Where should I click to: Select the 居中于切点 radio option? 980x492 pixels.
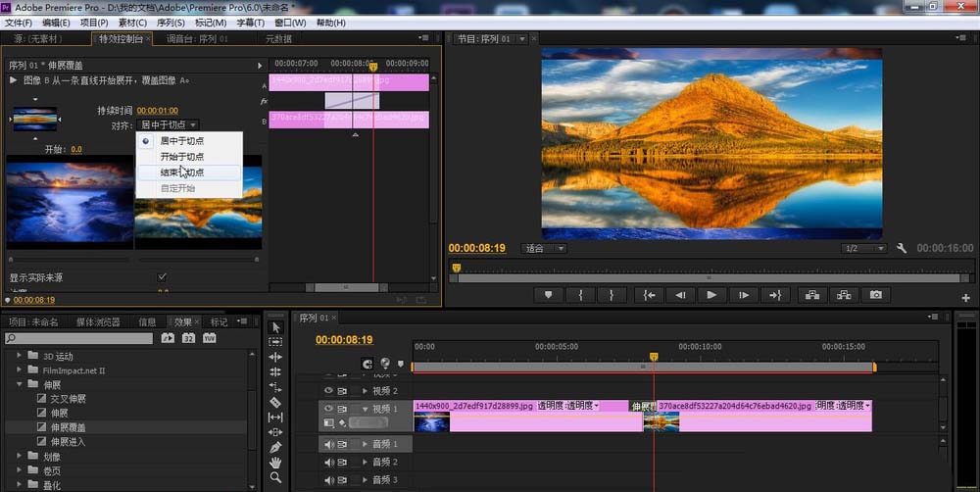point(146,141)
